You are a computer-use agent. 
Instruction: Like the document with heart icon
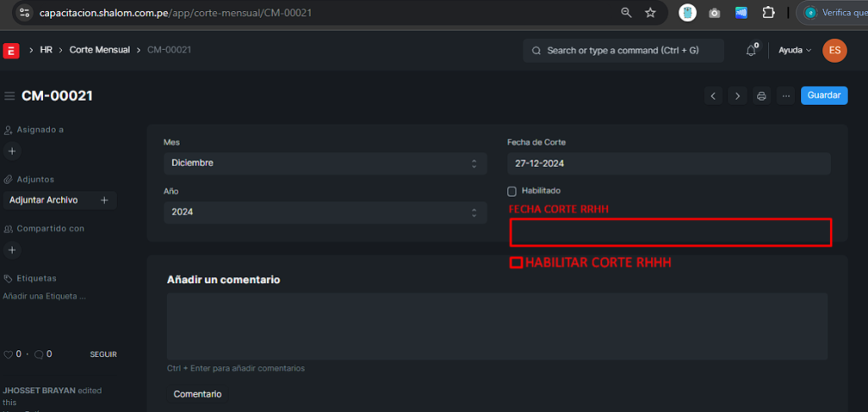pos(8,354)
